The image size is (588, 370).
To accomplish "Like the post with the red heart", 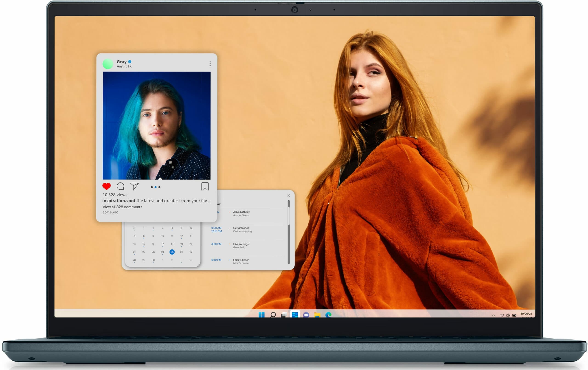I will click(x=107, y=186).
